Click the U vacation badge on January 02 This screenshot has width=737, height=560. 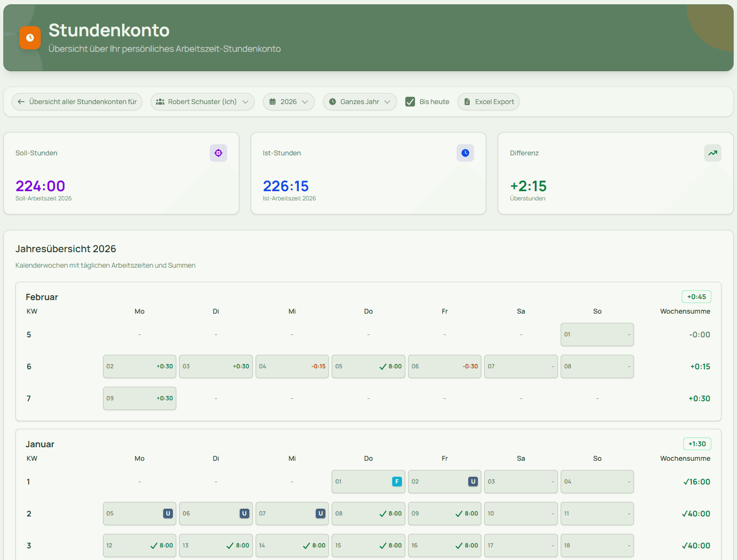[473, 482]
